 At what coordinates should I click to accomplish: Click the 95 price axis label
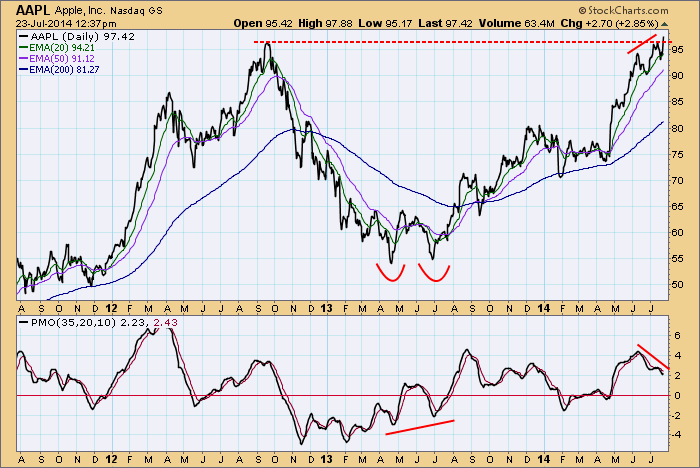pyautogui.click(x=678, y=50)
